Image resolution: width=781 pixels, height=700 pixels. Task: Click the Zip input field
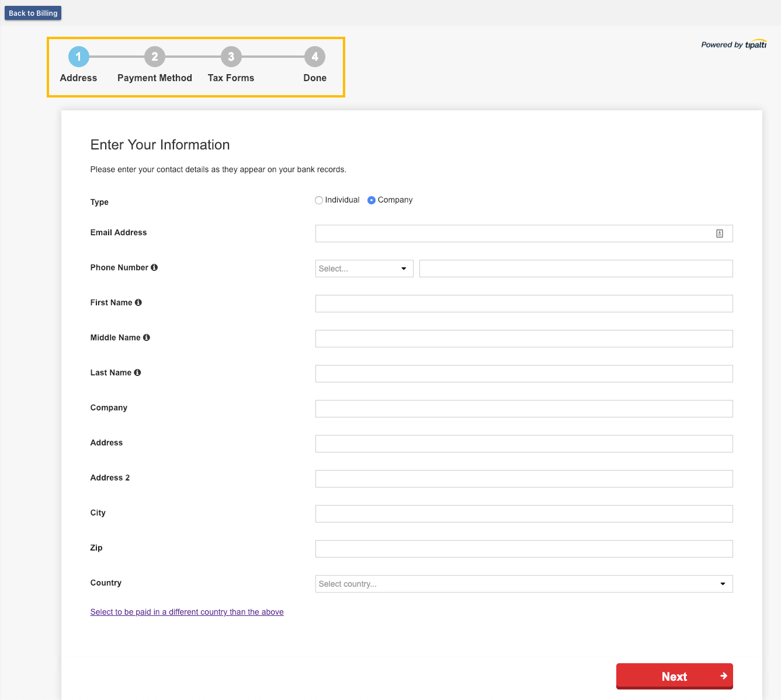click(x=523, y=549)
